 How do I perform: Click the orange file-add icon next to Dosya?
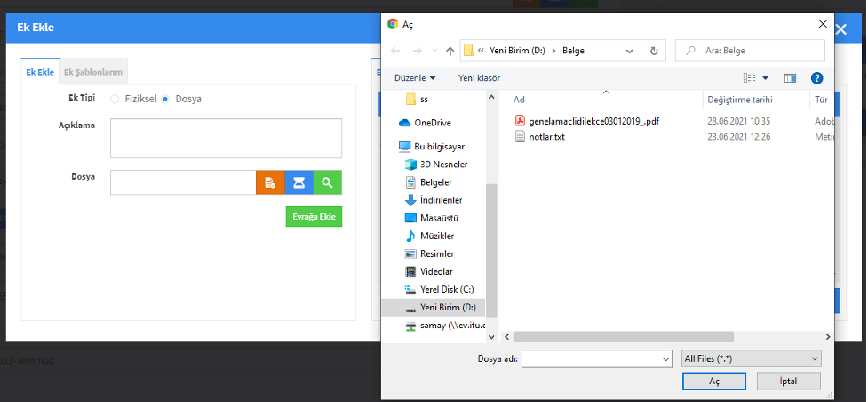[x=270, y=182]
